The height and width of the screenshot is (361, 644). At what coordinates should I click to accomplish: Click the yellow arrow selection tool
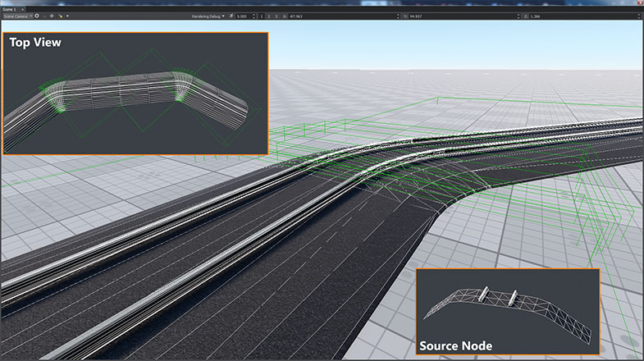pos(62,16)
